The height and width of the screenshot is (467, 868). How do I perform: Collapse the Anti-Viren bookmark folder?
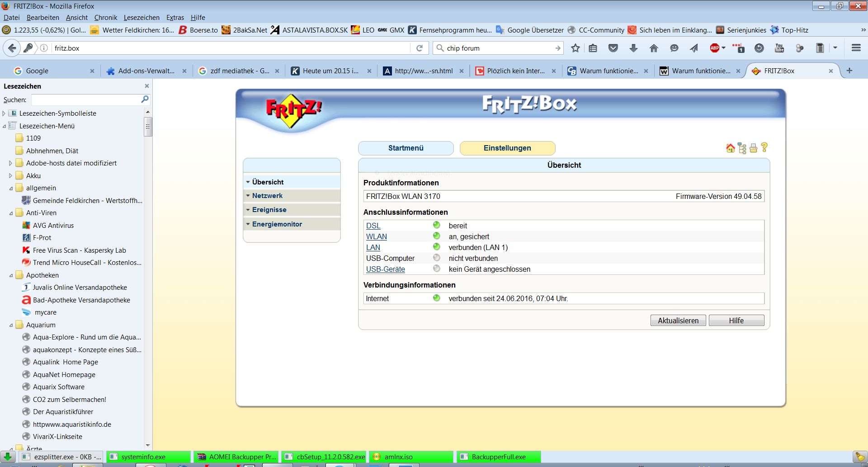11,213
